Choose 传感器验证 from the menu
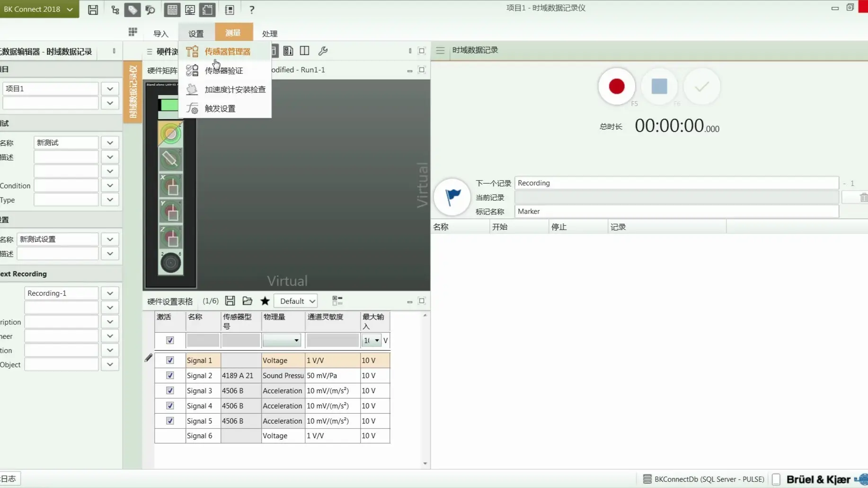Image resolution: width=868 pixels, height=488 pixels. (x=225, y=71)
